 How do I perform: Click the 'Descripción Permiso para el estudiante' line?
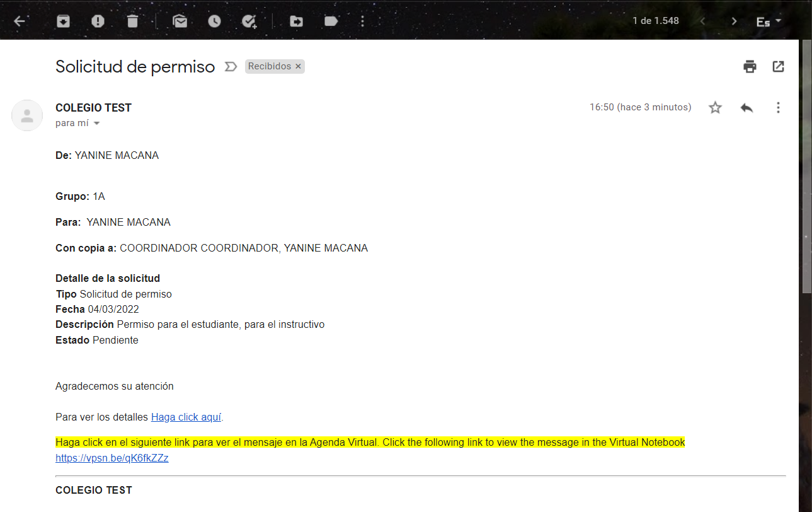click(190, 324)
